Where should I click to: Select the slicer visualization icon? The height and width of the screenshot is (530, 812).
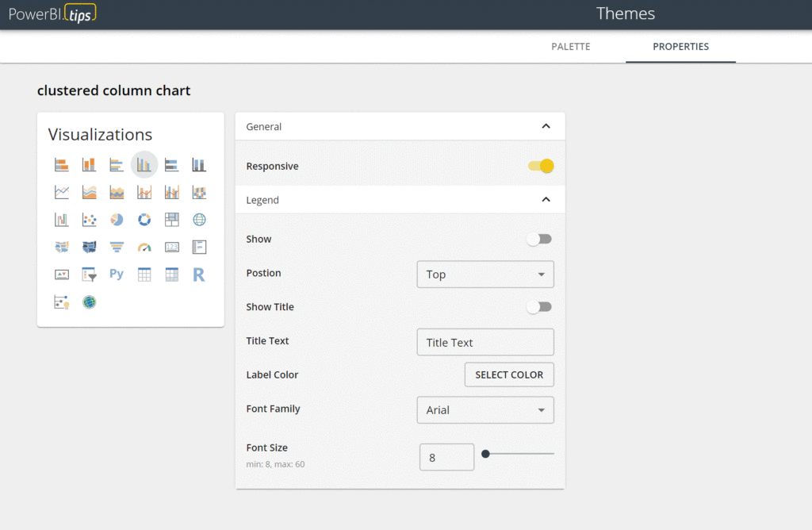tap(89, 275)
